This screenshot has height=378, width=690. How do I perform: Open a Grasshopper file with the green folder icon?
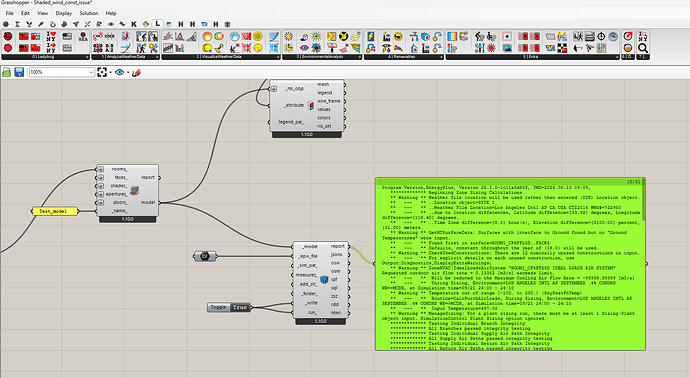[x=7, y=72]
